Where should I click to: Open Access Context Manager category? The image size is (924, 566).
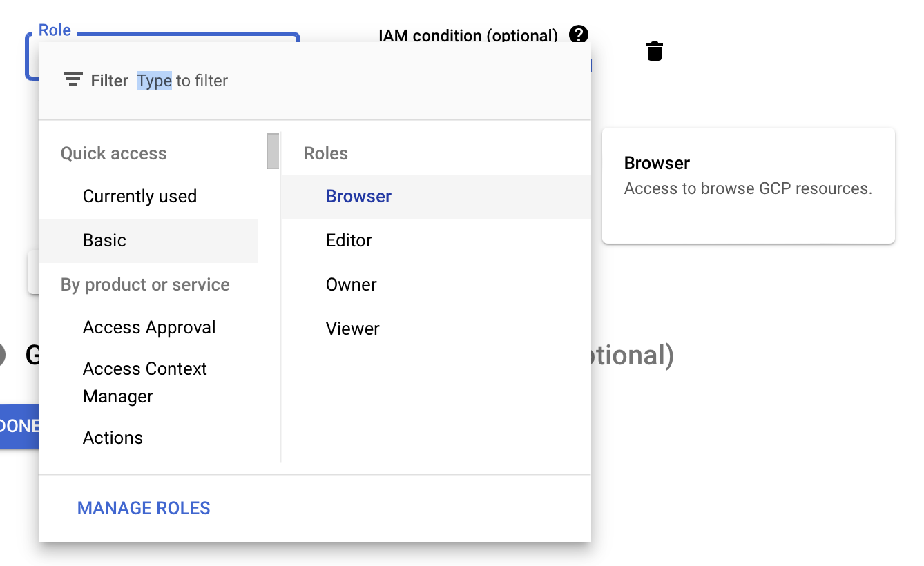point(148,382)
